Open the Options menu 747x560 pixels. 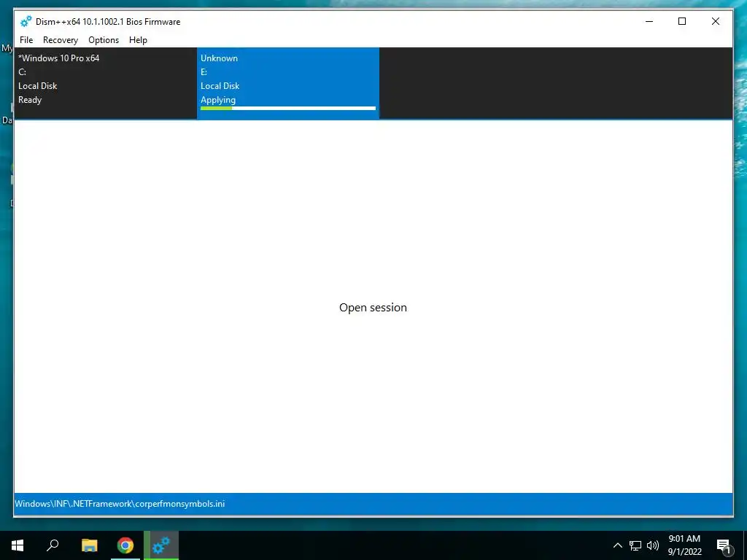pos(104,40)
